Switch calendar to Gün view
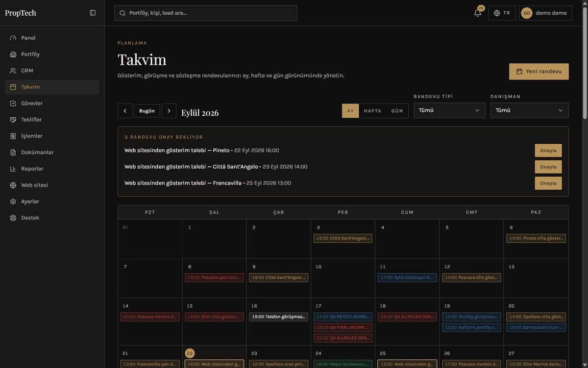The image size is (588, 368). point(397,111)
